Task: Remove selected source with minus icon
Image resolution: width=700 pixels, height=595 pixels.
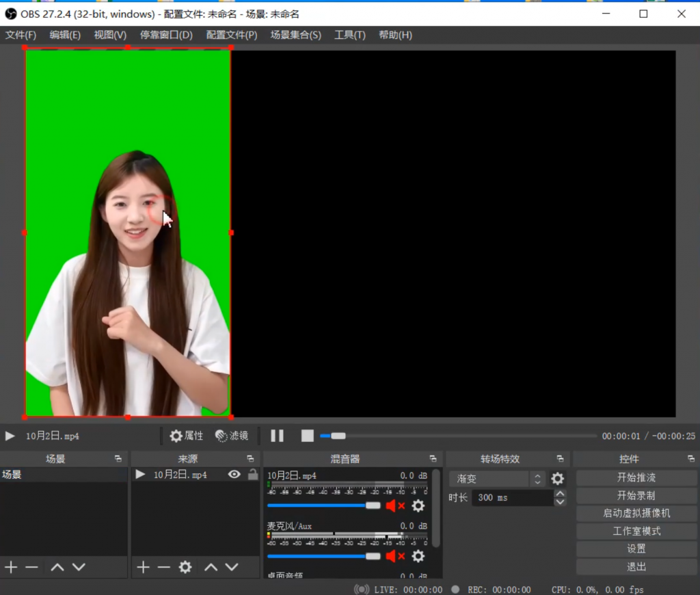Action: pyautogui.click(x=163, y=567)
